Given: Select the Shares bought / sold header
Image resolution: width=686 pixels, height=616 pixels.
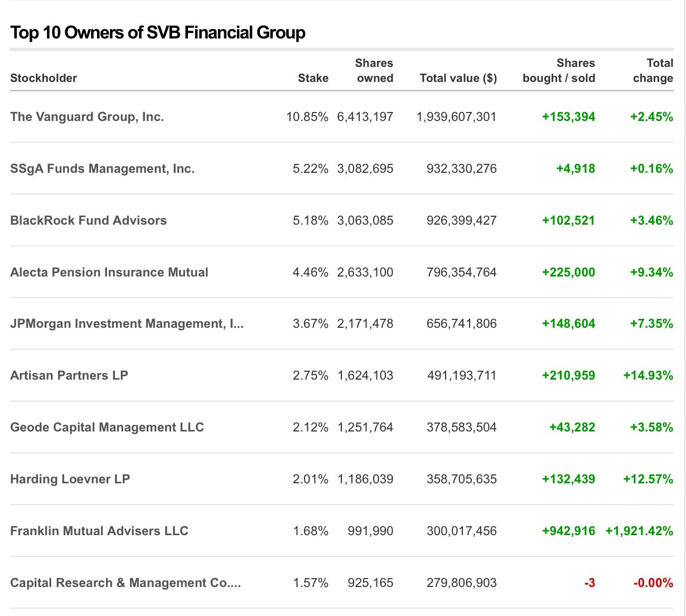Looking at the screenshot, I should tap(559, 71).
